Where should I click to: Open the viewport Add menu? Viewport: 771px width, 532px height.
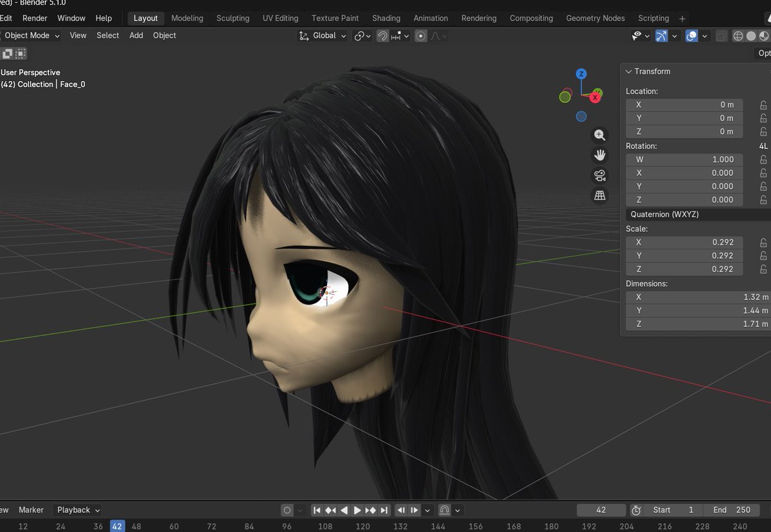(x=136, y=35)
